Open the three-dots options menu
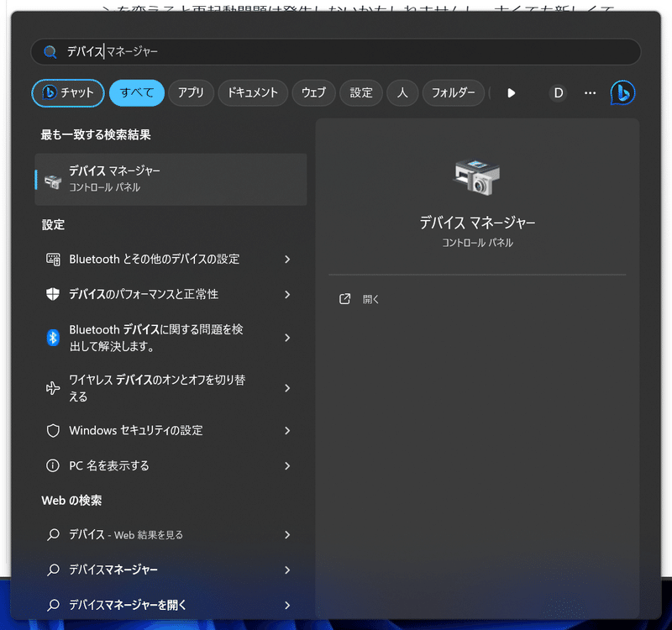 590,93
